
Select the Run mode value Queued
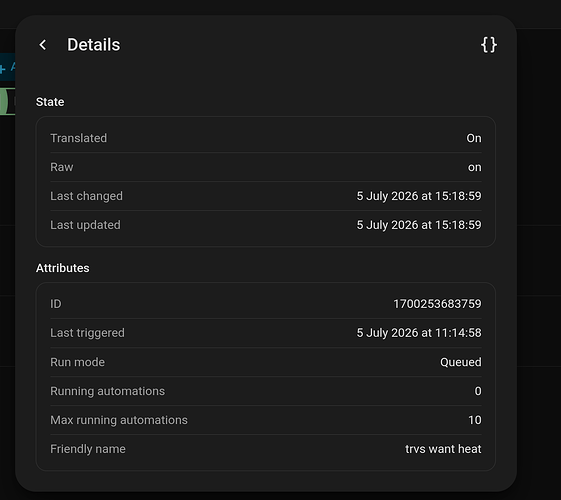pyautogui.click(x=460, y=362)
